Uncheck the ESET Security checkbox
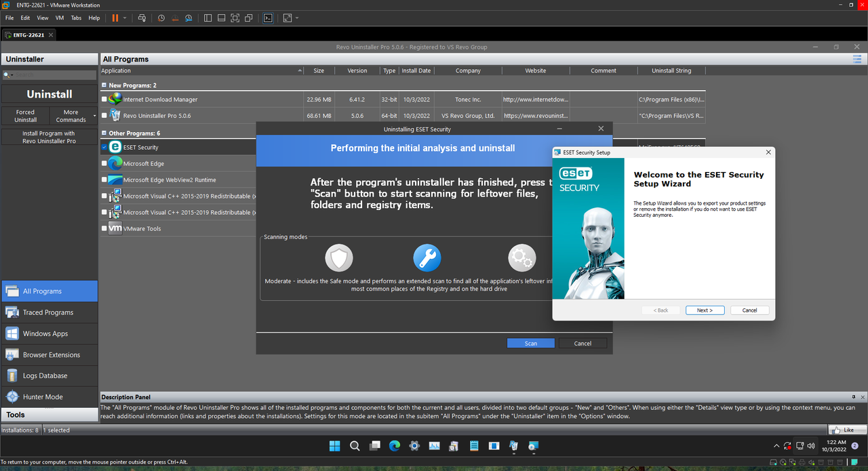Viewport: 868px width, 471px height. pyautogui.click(x=104, y=147)
